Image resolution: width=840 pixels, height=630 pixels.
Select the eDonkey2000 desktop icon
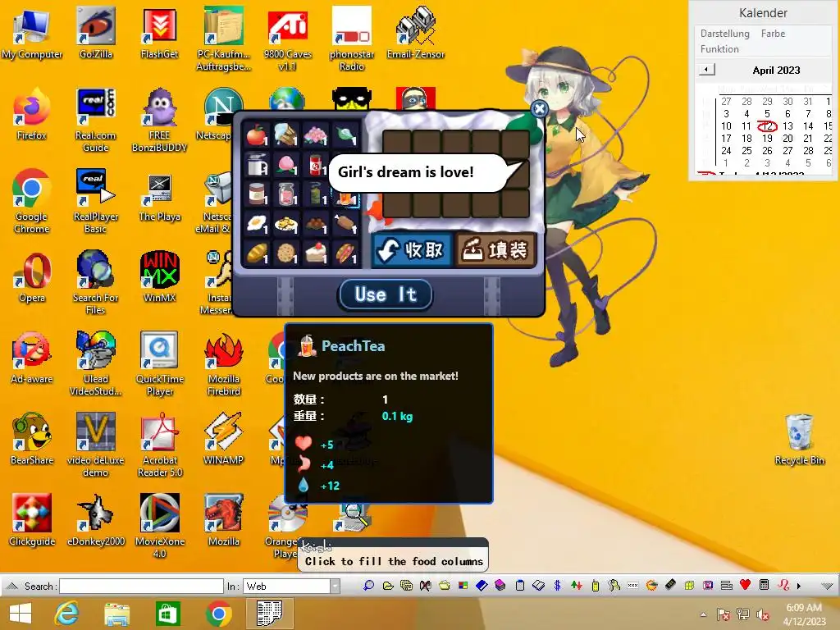pos(96,521)
